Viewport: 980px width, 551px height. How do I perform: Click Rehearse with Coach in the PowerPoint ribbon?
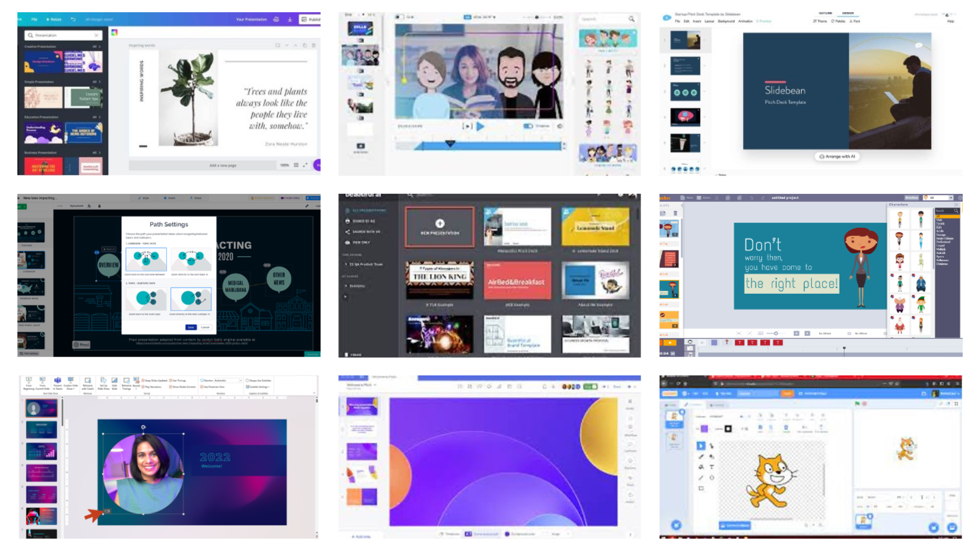[x=87, y=383]
